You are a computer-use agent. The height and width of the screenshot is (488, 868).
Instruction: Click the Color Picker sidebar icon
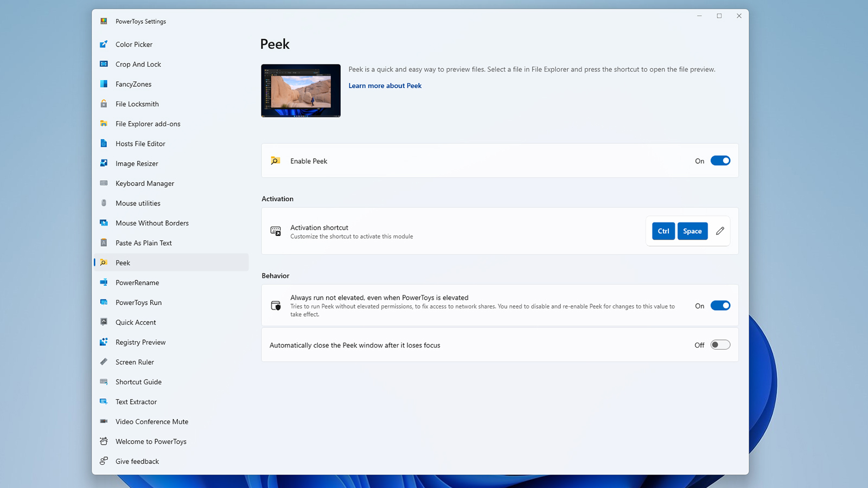click(x=104, y=44)
